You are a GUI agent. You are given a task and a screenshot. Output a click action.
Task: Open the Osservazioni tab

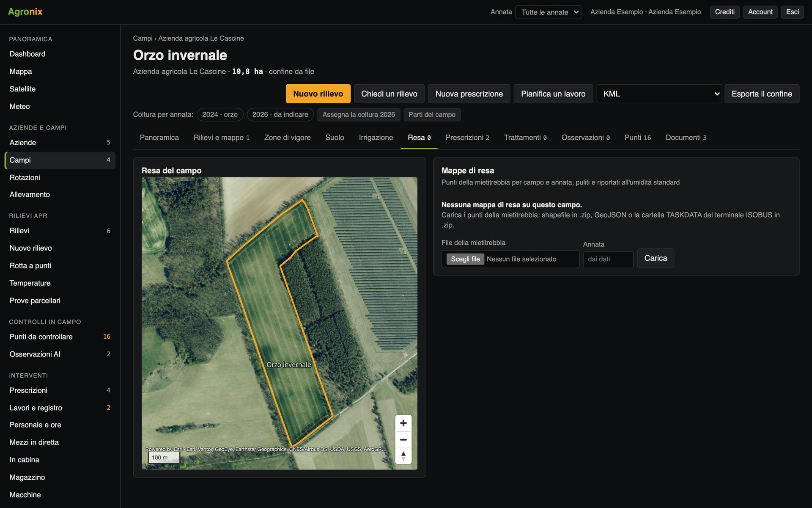tap(585, 138)
